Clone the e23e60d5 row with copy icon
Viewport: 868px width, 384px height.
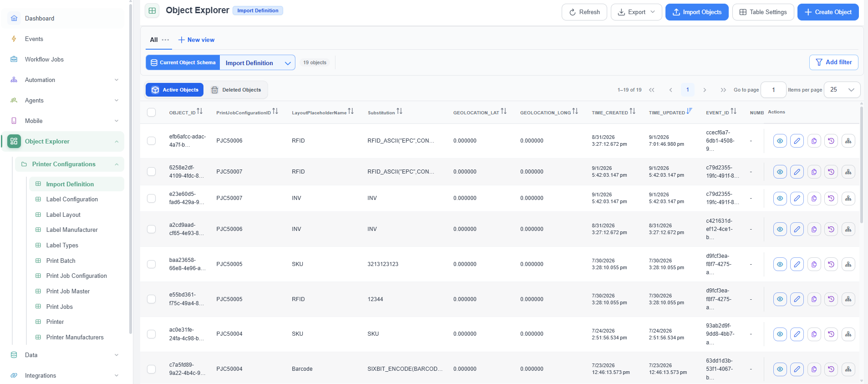click(x=814, y=198)
